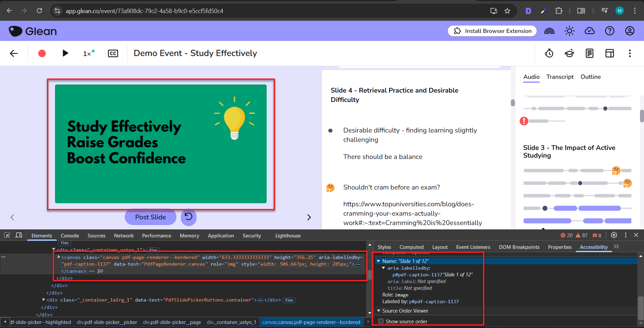Click the red record button
644x328 pixels.
(42, 53)
